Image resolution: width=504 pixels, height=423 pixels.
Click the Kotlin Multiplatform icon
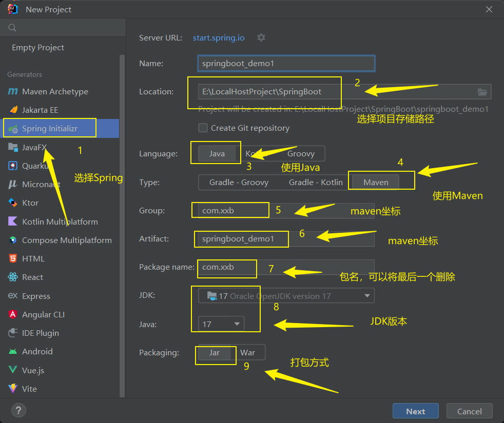tap(12, 221)
